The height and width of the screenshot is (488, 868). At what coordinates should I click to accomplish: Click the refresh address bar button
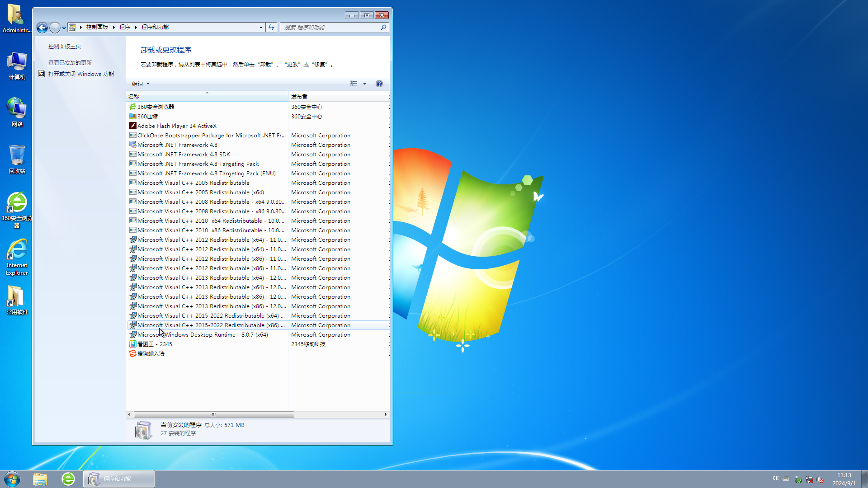click(271, 27)
